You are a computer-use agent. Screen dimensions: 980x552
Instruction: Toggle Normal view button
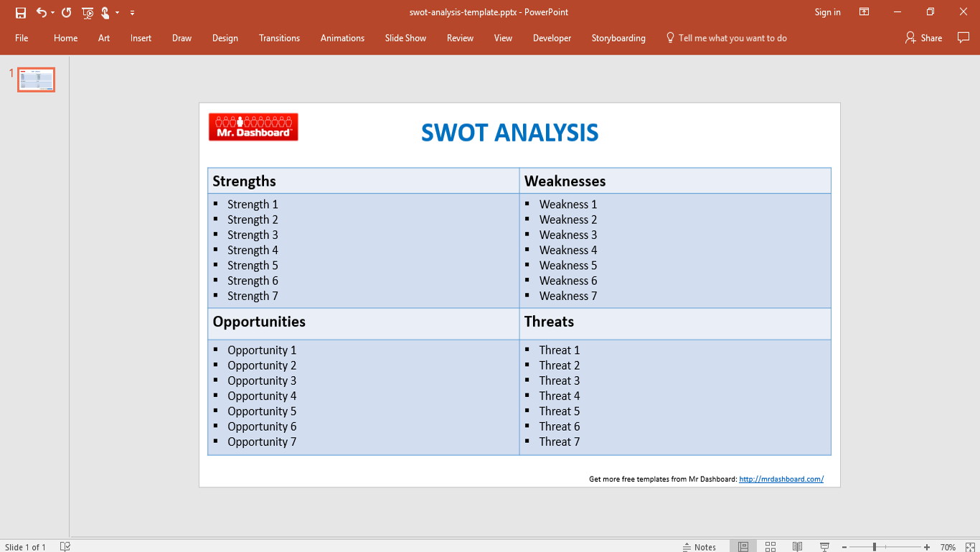[x=743, y=547]
